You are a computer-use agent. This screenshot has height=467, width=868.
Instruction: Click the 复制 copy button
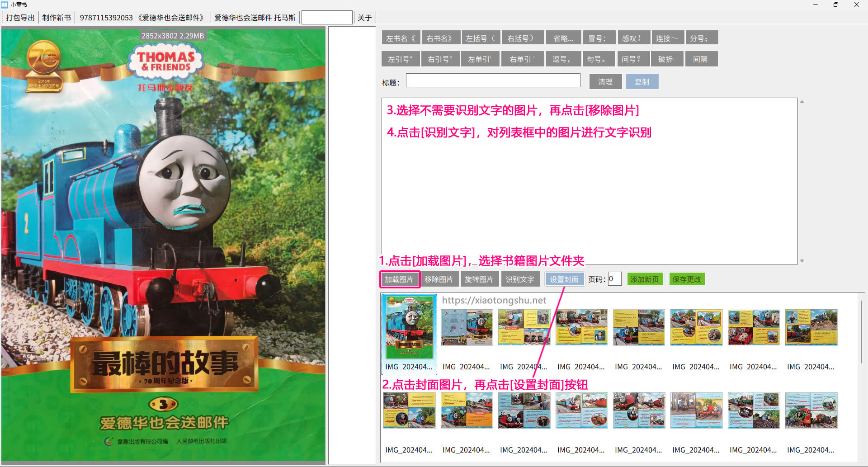(x=642, y=81)
